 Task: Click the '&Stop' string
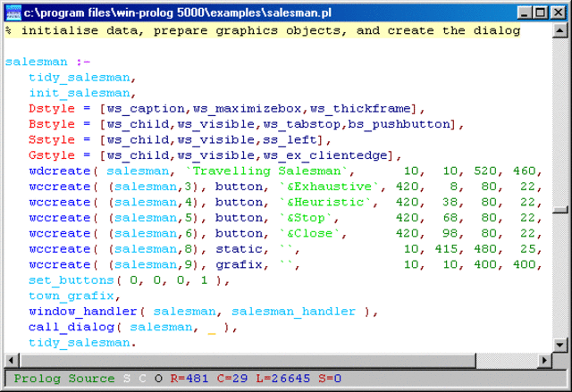coord(306,218)
